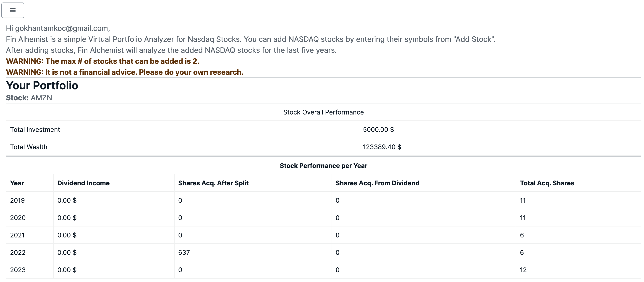Select the 123389.40 $ wealth value
This screenshot has width=644, height=282.
382,147
